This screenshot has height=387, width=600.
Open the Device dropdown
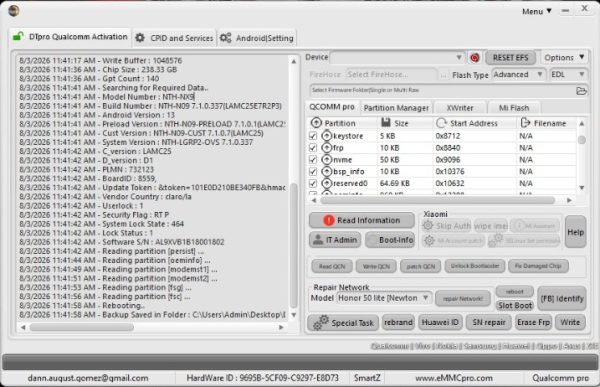(x=397, y=58)
